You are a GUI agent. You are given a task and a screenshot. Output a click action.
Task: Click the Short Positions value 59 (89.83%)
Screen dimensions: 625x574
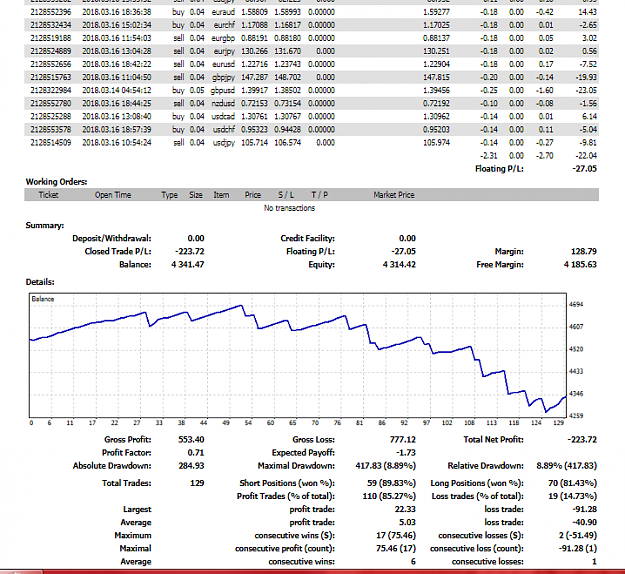point(391,483)
